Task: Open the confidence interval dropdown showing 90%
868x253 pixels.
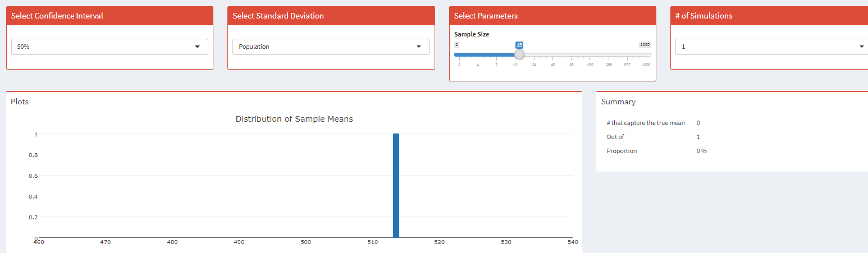Action: click(x=109, y=47)
